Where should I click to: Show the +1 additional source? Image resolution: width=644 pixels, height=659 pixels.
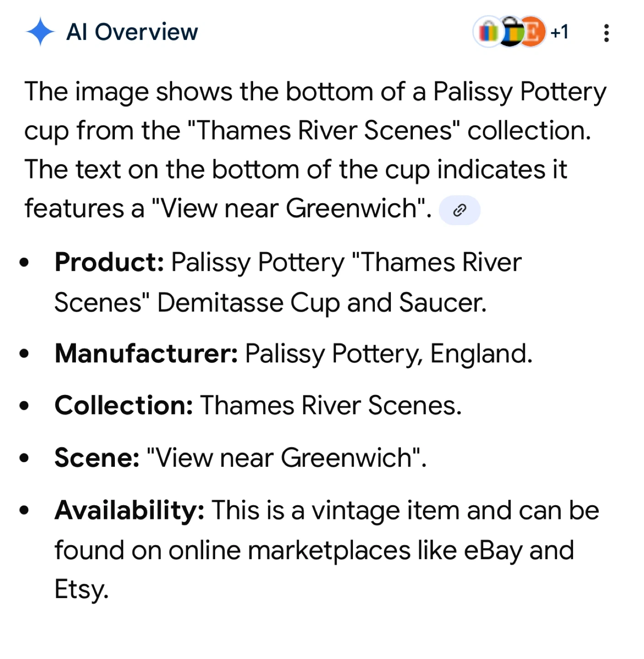559,32
